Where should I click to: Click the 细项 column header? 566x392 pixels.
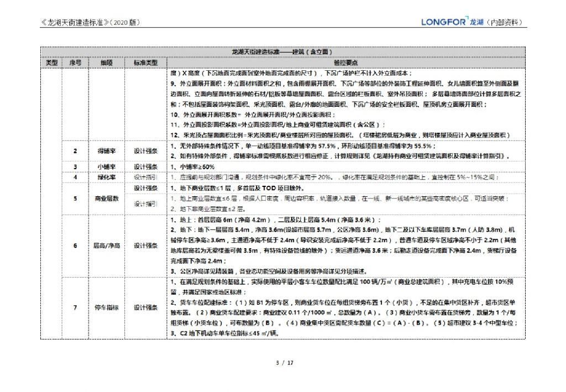coord(107,63)
